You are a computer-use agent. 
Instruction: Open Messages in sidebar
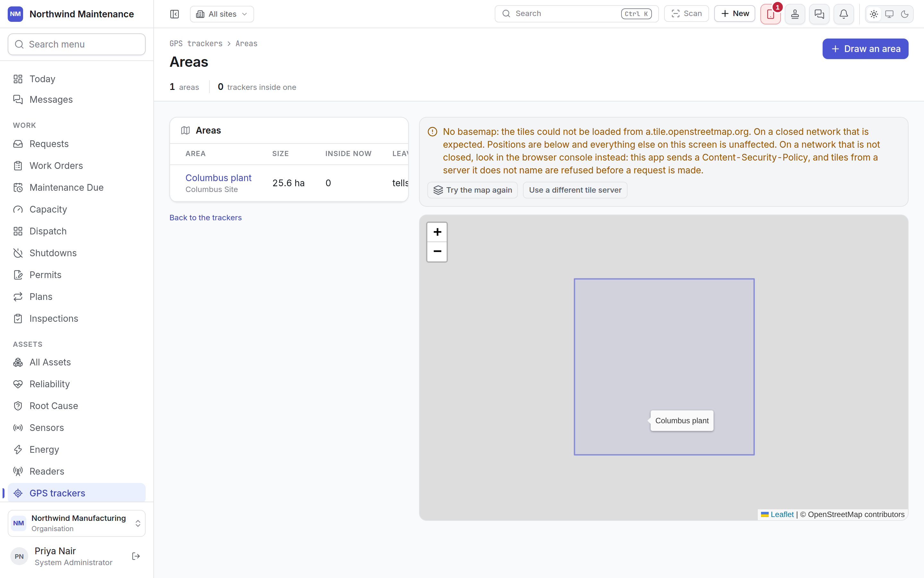pyautogui.click(x=77, y=100)
